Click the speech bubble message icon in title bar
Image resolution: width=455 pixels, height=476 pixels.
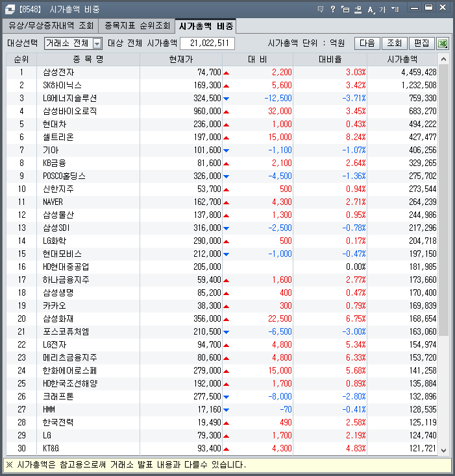pyautogui.click(x=321, y=9)
